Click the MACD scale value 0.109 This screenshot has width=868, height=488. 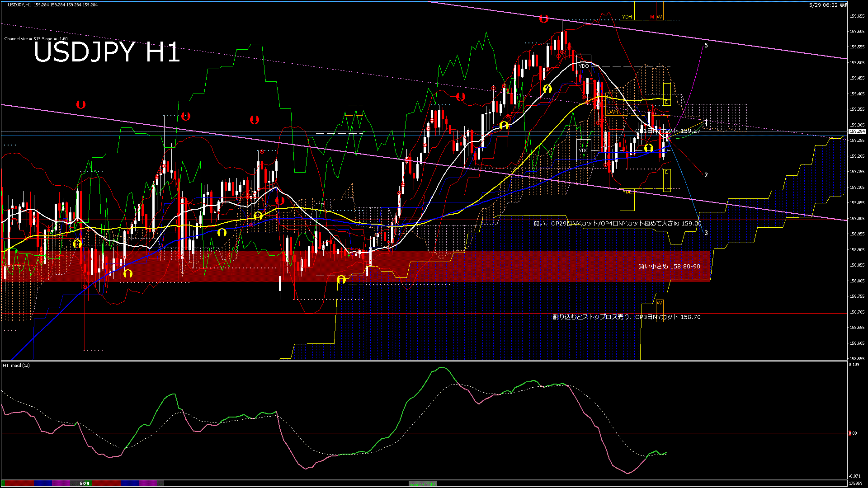(854, 364)
